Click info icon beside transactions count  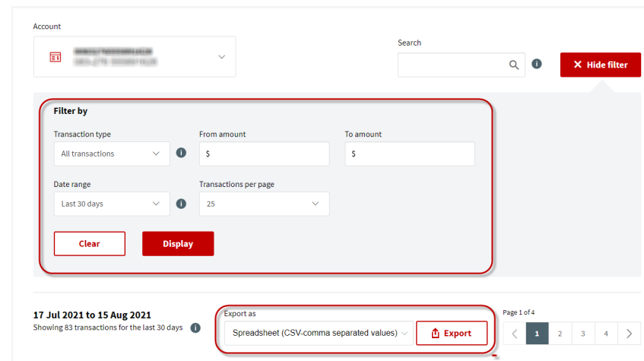click(x=195, y=328)
